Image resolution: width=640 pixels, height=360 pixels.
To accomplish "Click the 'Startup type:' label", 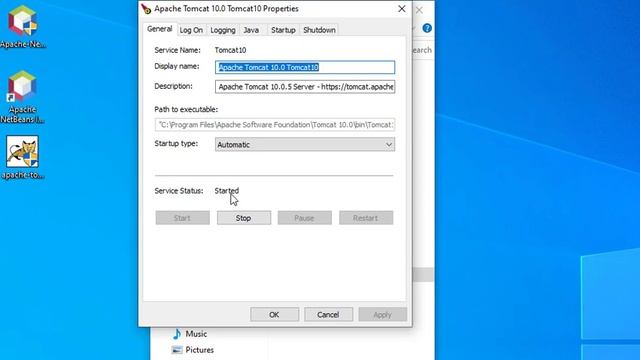I will click(176, 144).
